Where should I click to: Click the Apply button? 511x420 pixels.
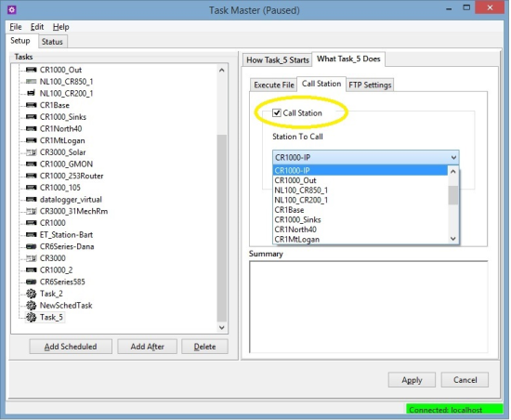412,380
